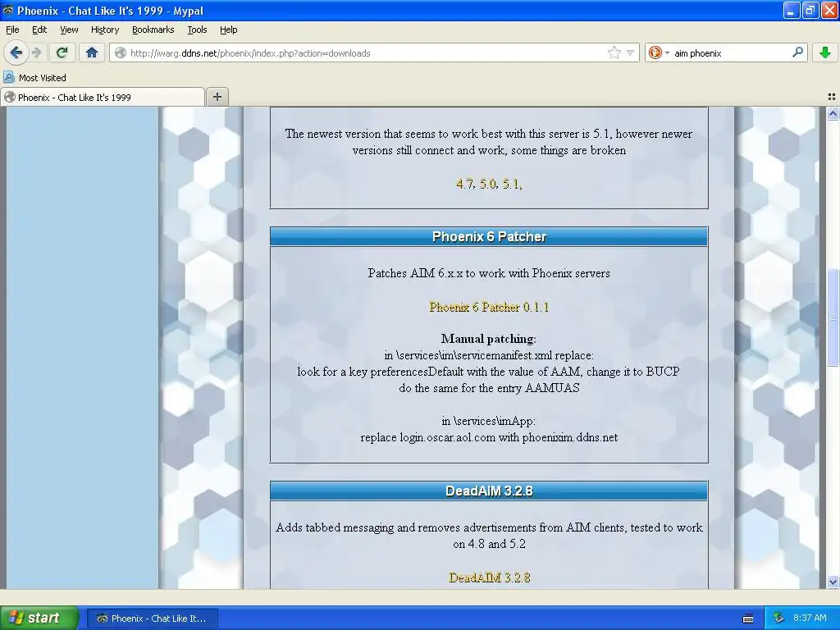Viewport: 840px width, 630px height.
Task: Open the Downloads green arrow button
Action: (x=825, y=52)
